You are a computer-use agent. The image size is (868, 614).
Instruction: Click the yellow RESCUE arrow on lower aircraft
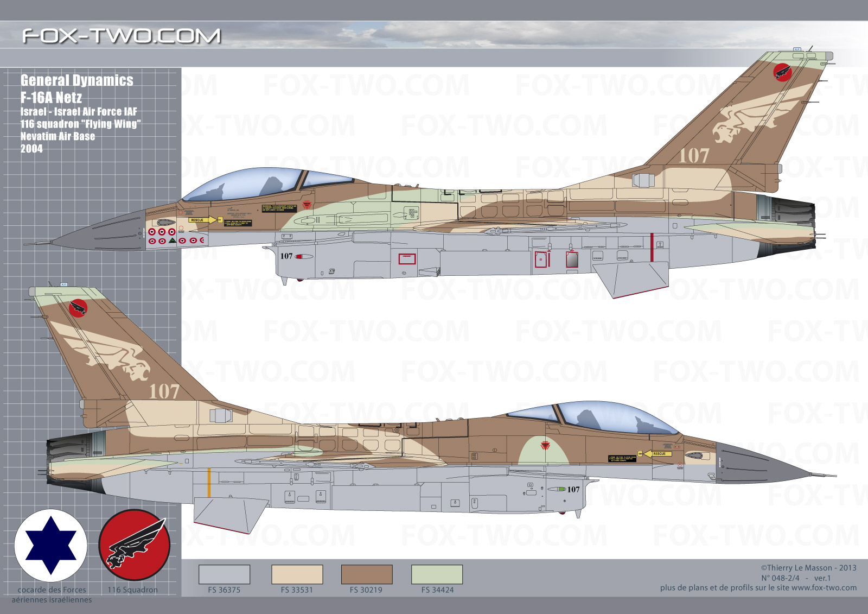[x=658, y=453]
